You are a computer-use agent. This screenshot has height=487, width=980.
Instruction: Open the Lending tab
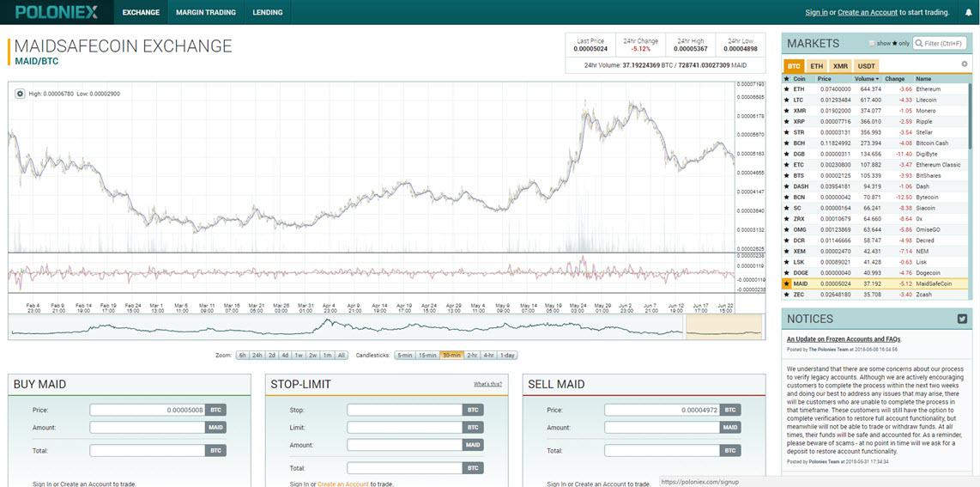[268, 12]
